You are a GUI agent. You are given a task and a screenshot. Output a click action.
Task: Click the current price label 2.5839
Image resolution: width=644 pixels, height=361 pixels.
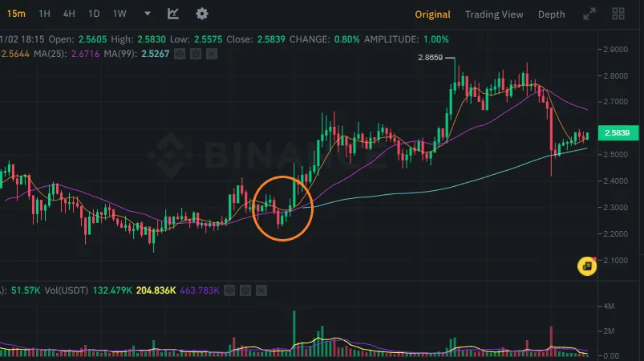point(618,132)
